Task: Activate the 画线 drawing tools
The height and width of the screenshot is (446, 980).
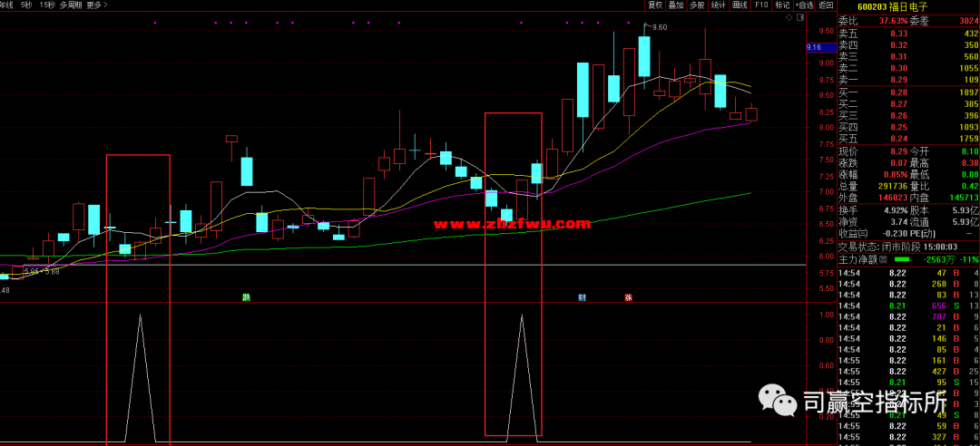Action: 740,5
